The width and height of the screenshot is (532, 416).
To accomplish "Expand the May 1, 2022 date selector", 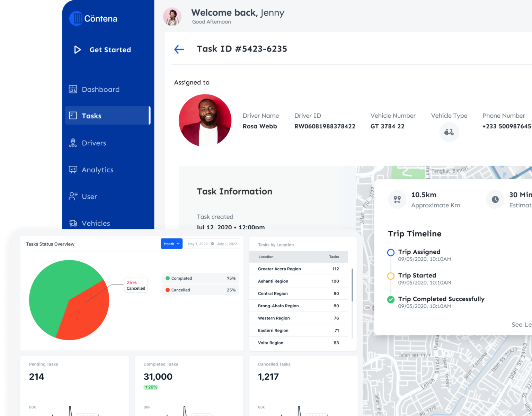I will [x=198, y=244].
